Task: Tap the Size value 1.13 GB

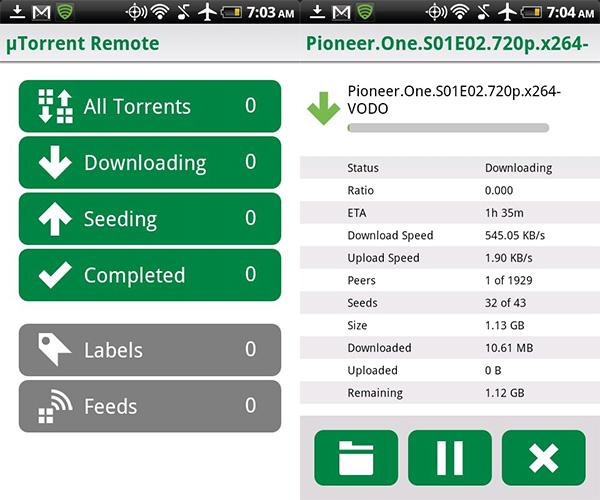Action: (x=505, y=326)
